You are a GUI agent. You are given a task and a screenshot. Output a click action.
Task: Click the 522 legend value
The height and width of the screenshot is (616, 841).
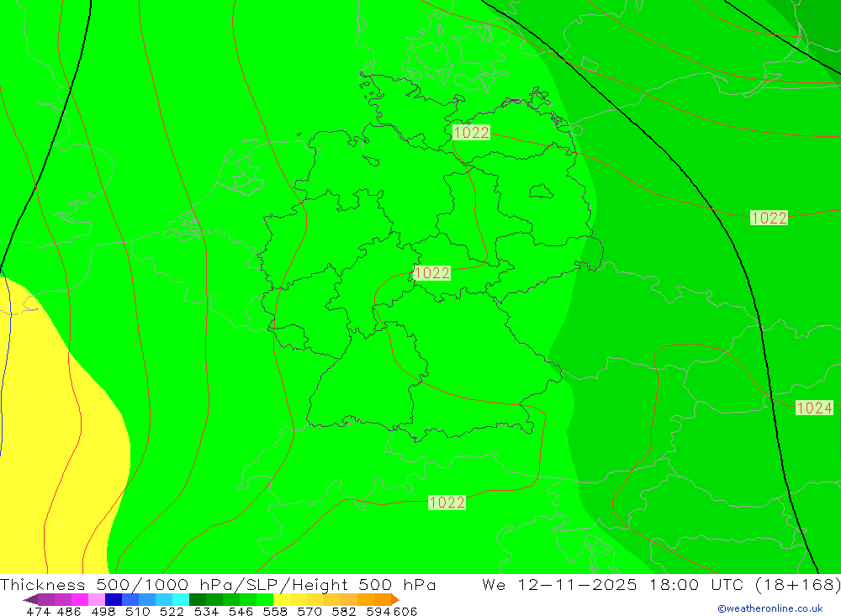pyautogui.click(x=172, y=612)
